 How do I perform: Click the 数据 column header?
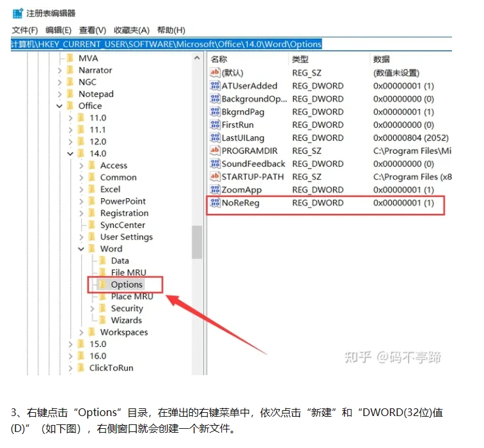pyautogui.click(x=382, y=59)
